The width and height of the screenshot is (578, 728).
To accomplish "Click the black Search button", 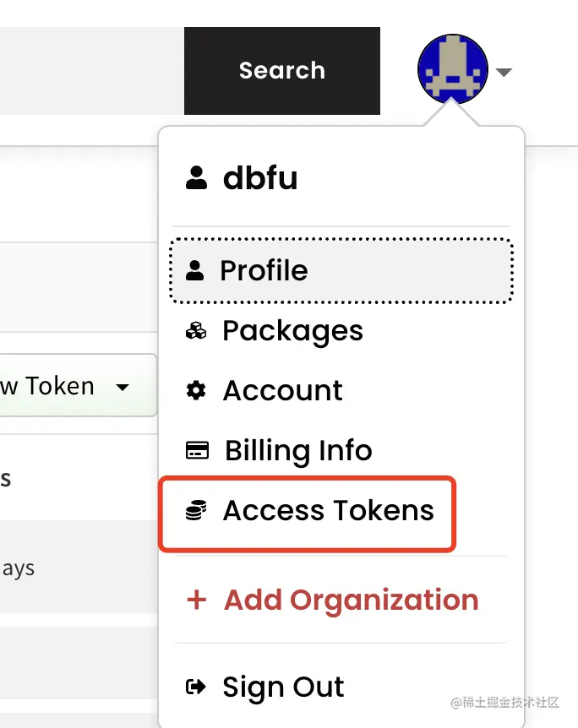I will tap(282, 71).
